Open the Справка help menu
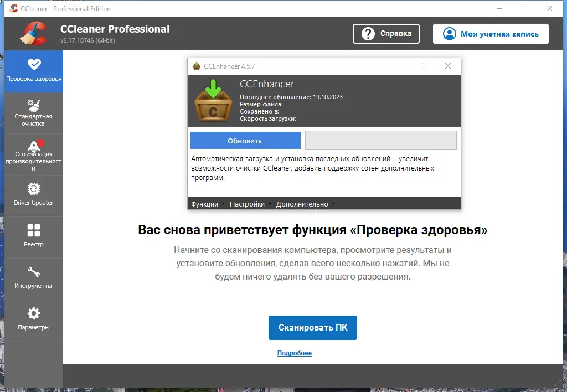This screenshot has height=392, width=567. tap(386, 33)
